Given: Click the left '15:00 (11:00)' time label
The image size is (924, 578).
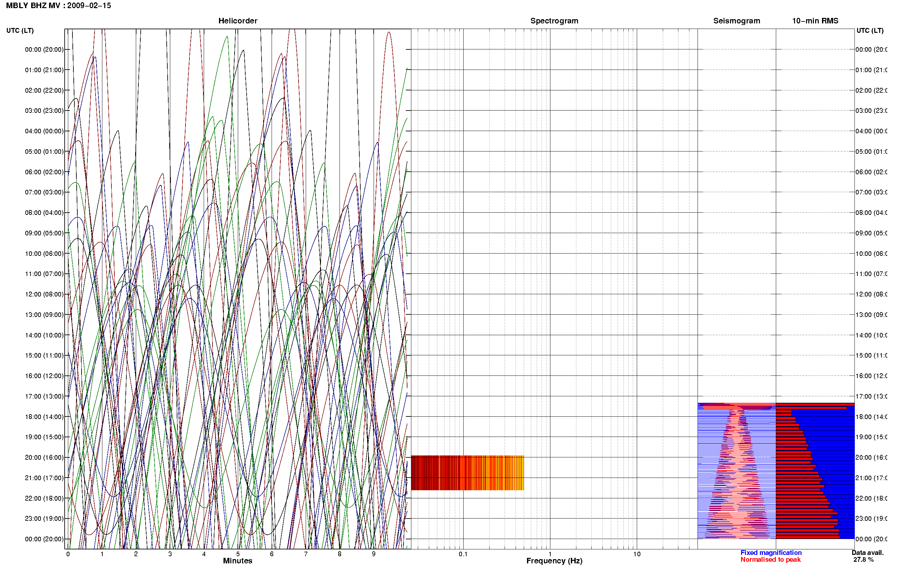Looking at the screenshot, I should point(44,355).
